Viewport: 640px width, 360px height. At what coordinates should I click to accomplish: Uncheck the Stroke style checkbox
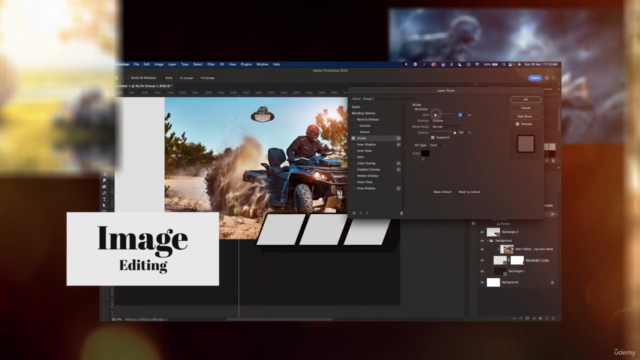(x=354, y=138)
